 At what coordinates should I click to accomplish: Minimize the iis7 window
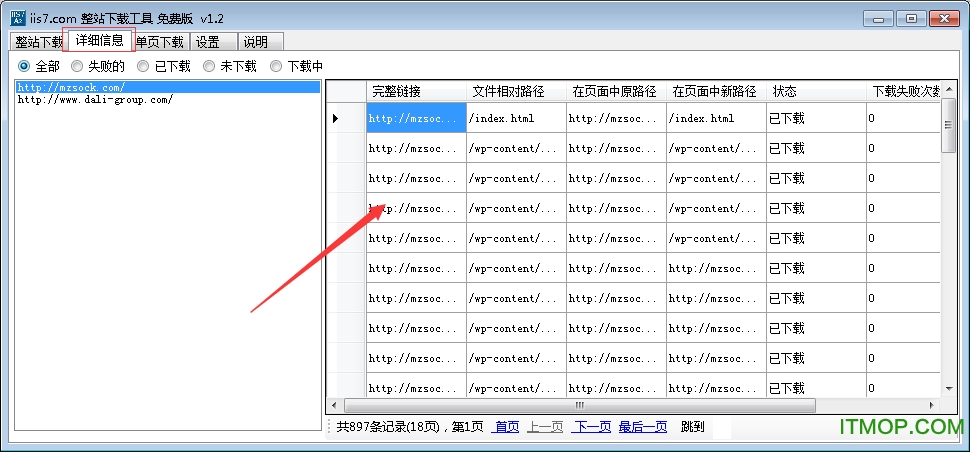[878, 19]
